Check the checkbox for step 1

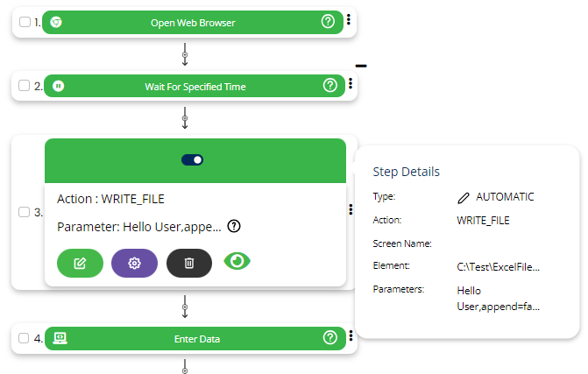tap(25, 22)
